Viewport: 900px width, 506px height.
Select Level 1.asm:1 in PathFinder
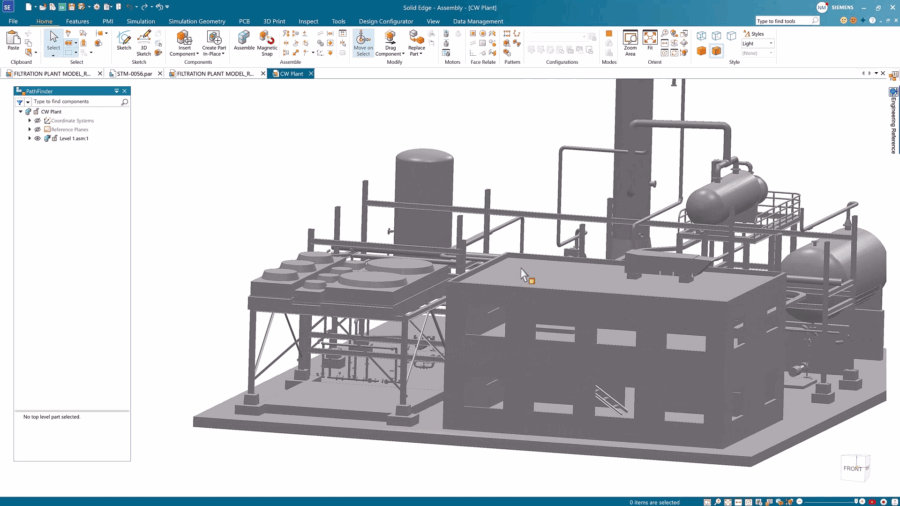point(73,138)
